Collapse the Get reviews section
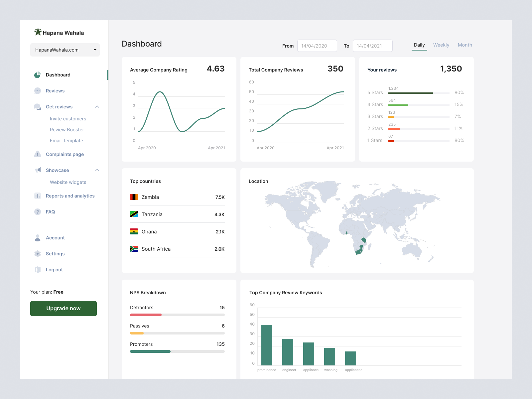Image resolution: width=532 pixels, height=399 pixels. [x=97, y=106]
